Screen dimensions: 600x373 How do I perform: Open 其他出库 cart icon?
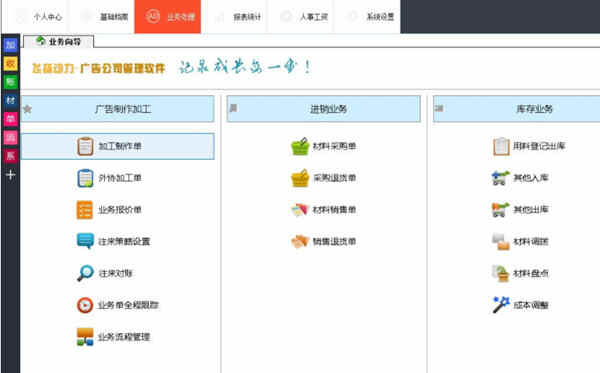501,210
